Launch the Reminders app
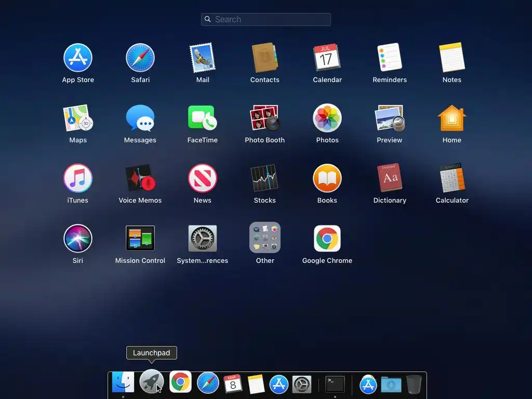532x399 pixels. (390, 57)
